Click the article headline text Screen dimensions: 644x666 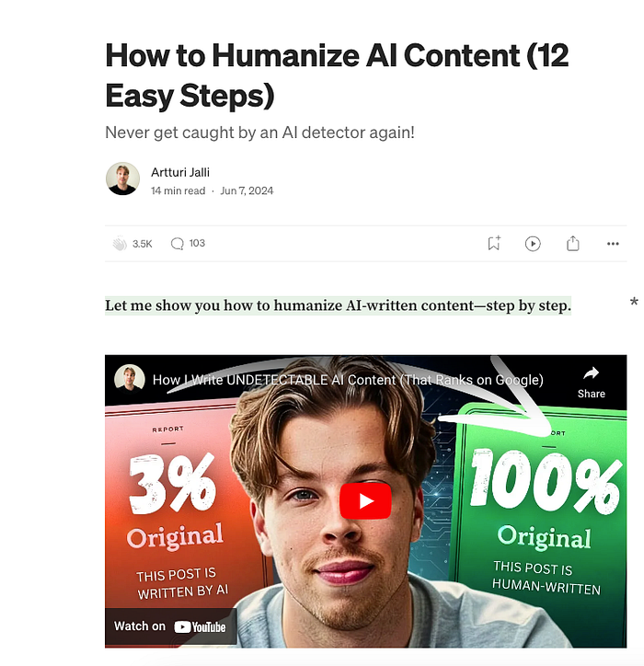coord(337,75)
